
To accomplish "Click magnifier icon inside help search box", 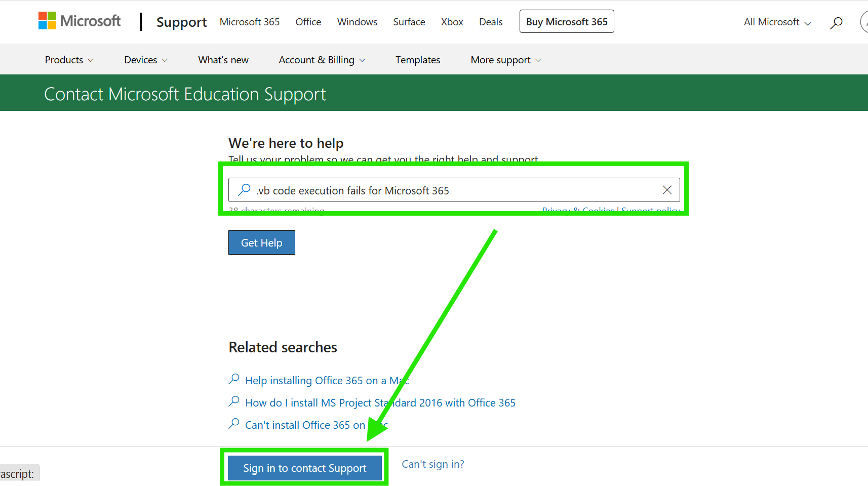I will point(244,190).
